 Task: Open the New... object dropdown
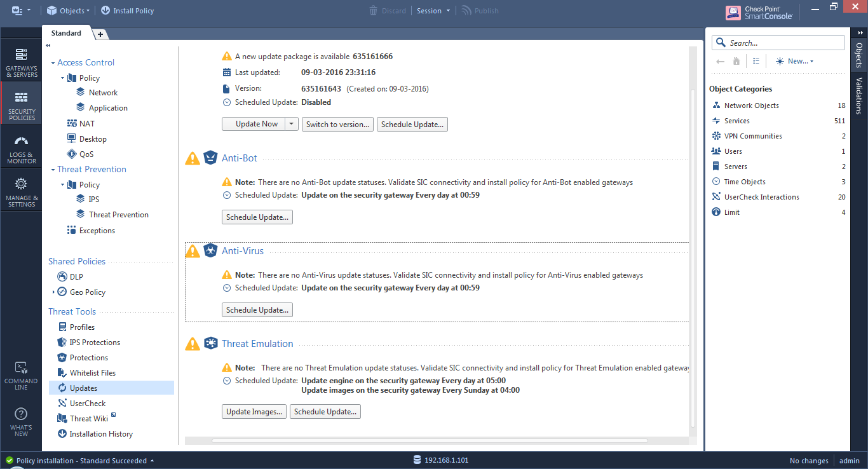coord(794,61)
